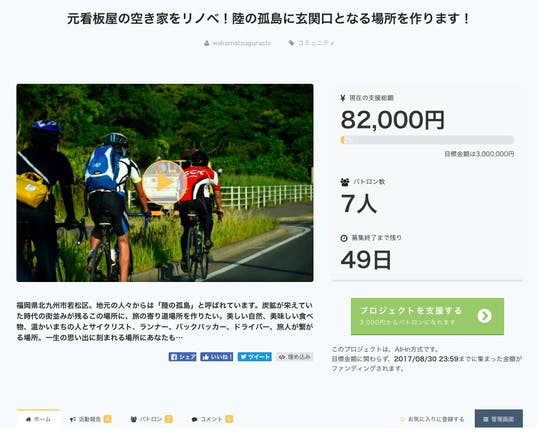Click the tag icon beside コミュニティ
Screen dimensions: 537x440
[x=291, y=43]
